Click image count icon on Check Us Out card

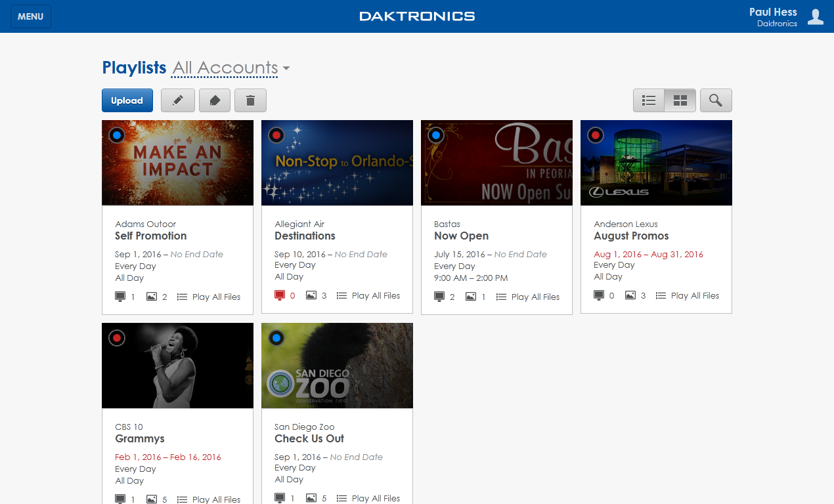[311, 498]
